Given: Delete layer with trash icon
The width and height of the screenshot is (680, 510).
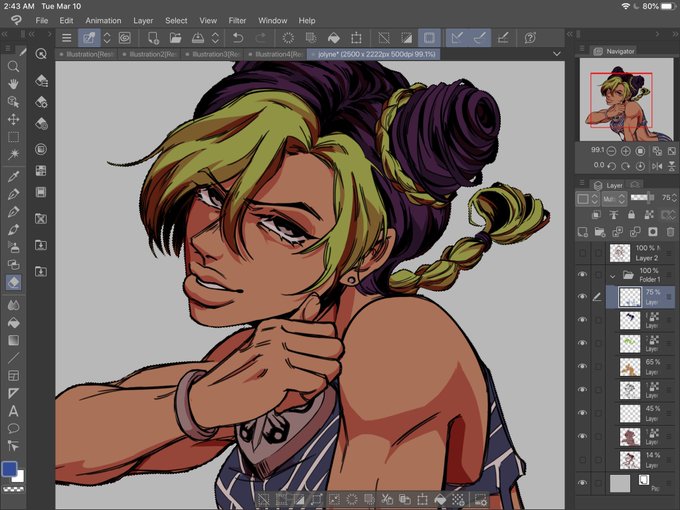Looking at the screenshot, I should click(x=670, y=232).
